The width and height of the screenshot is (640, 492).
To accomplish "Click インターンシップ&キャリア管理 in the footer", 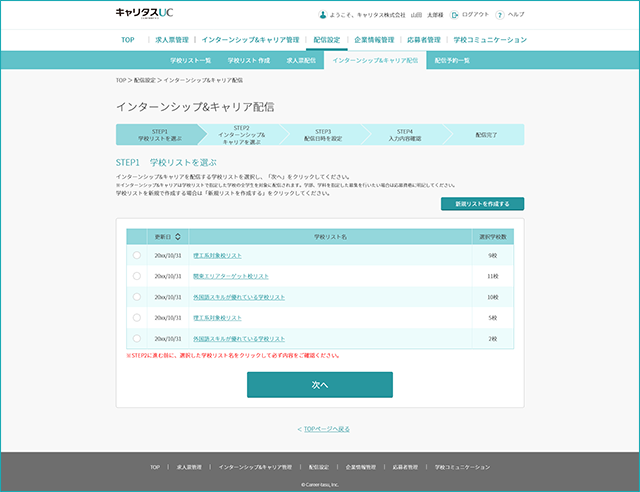I will point(255,467).
